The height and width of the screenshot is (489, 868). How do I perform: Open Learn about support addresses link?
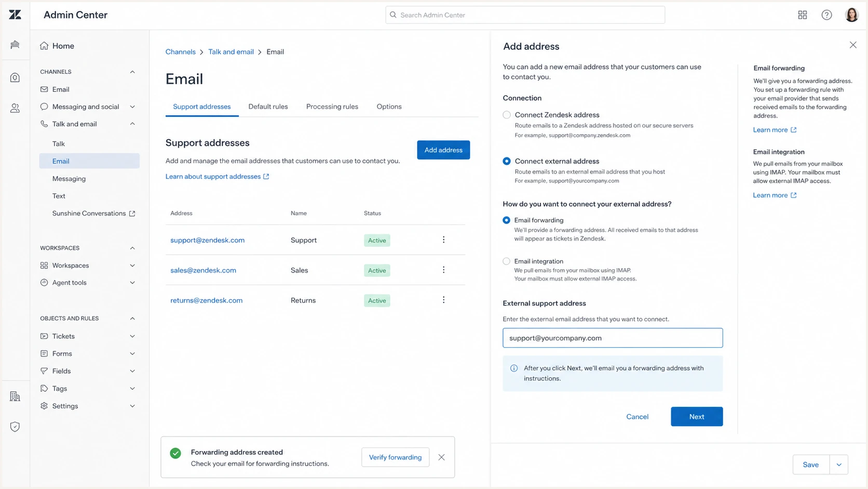tap(217, 176)
